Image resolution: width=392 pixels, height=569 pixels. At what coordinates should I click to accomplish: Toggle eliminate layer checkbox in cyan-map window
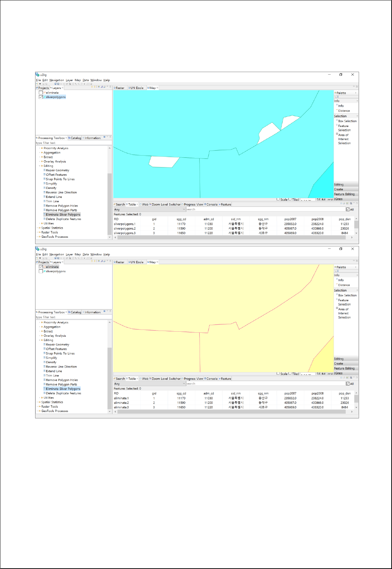pos(41,93)
